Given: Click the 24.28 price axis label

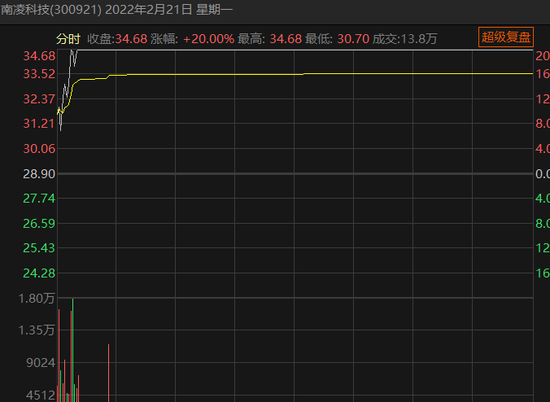Looking at the screenshot, I should [39, 273].
